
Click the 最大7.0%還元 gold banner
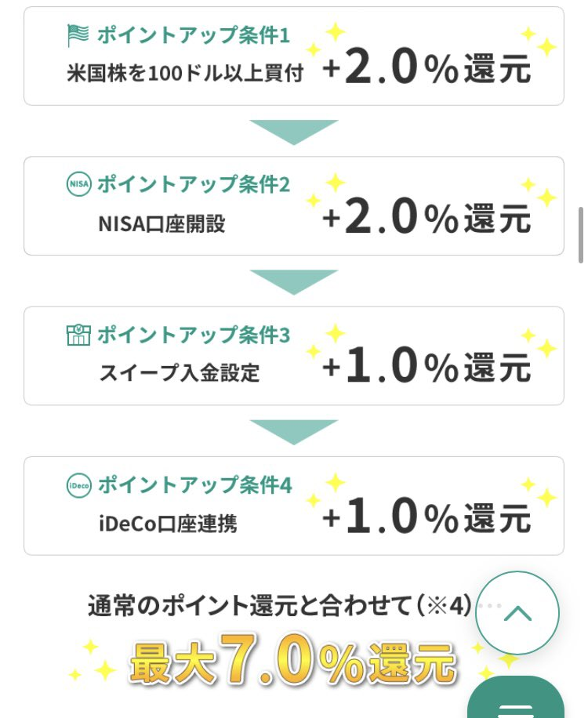pyautogui.click(x=293, y=660)
